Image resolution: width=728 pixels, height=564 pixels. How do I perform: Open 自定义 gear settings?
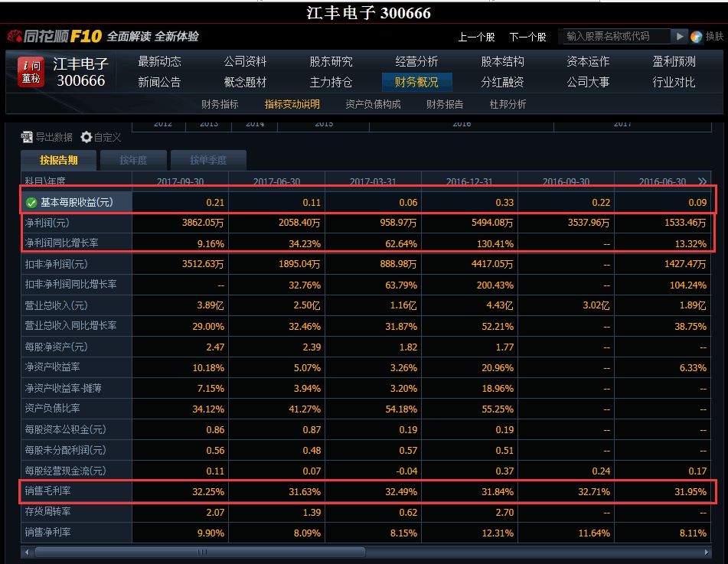click(x=87, y=137)
